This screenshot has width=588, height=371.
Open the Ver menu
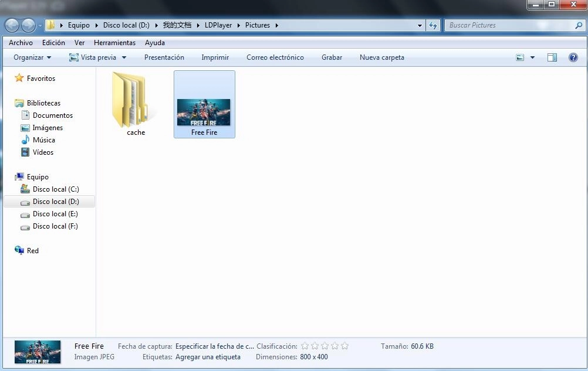79,43
